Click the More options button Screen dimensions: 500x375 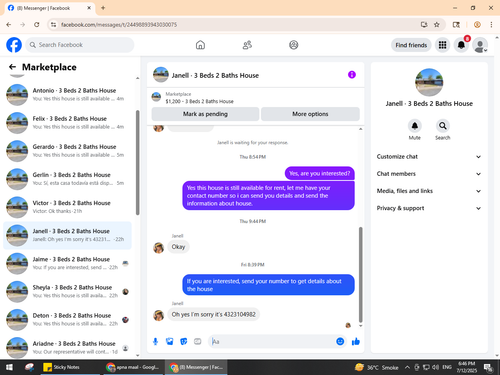310,114
